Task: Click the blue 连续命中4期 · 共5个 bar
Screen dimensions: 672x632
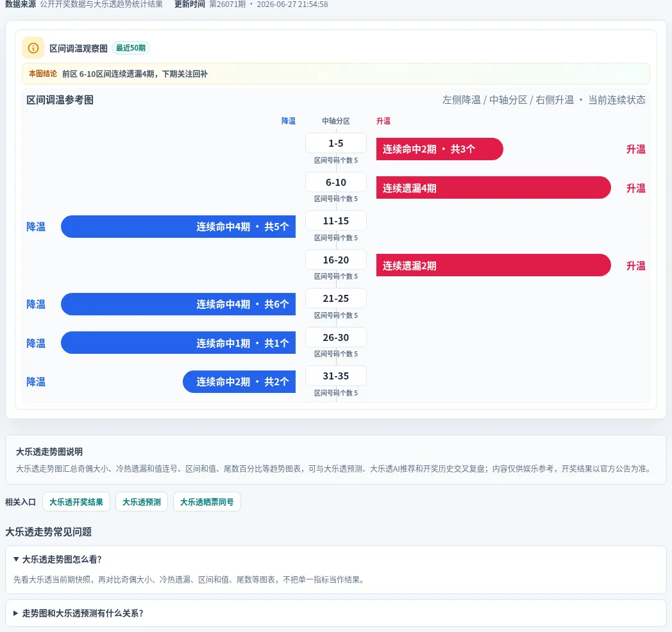Action: coord(178,227)
